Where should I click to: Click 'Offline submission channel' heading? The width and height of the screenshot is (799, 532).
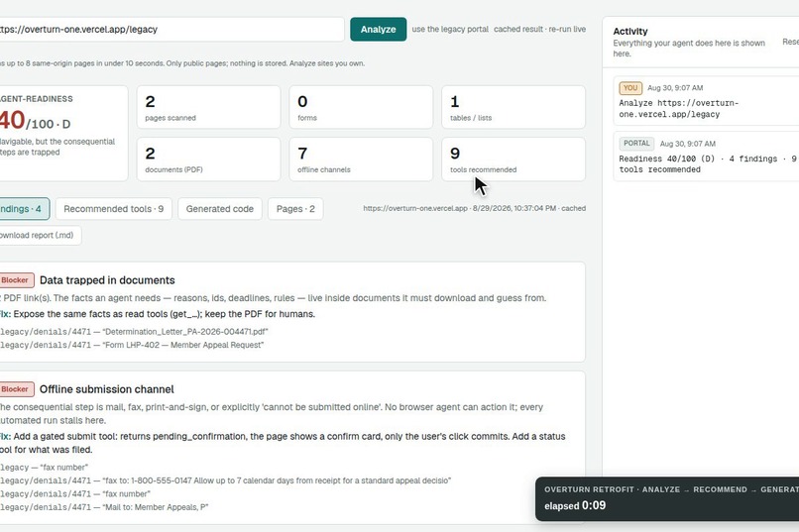[106, 389]
